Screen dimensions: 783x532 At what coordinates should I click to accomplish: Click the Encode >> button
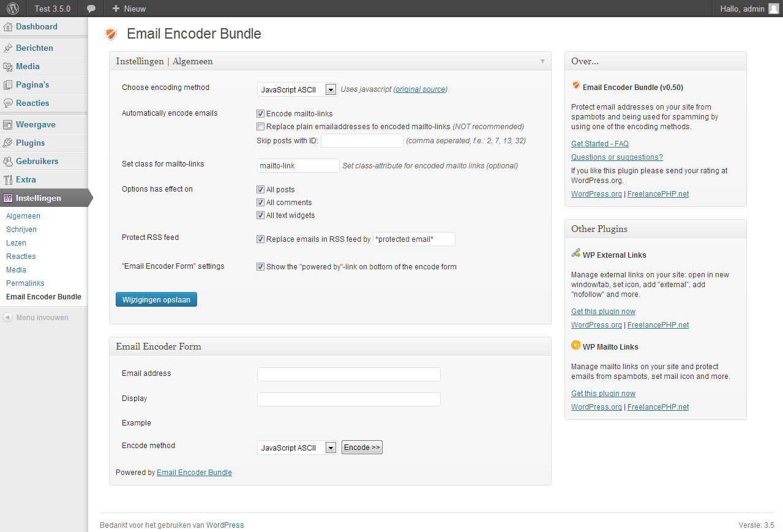coord(362,448)
